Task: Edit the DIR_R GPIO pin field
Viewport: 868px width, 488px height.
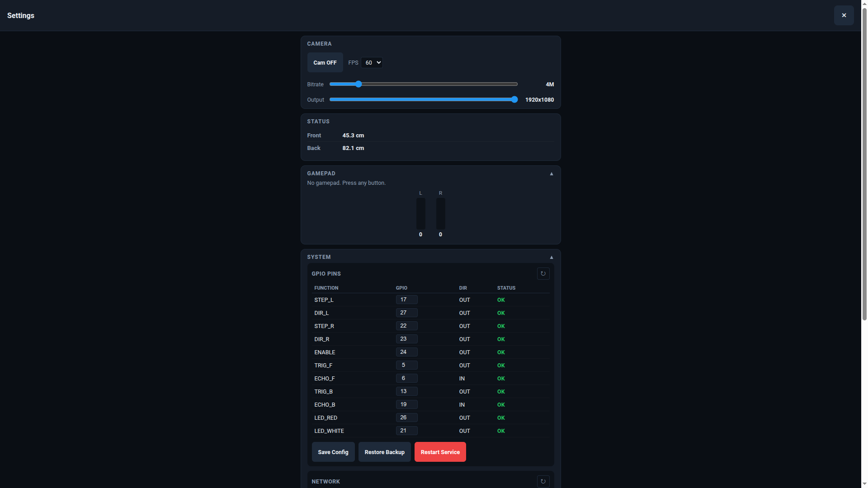Action: coord(406,339)
